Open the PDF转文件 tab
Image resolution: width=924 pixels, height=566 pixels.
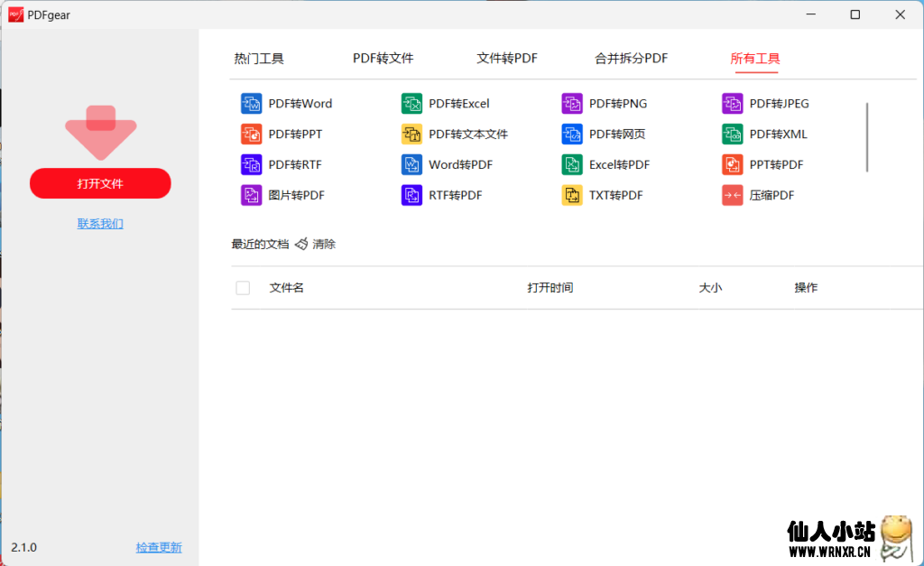[x=383, y=58]
